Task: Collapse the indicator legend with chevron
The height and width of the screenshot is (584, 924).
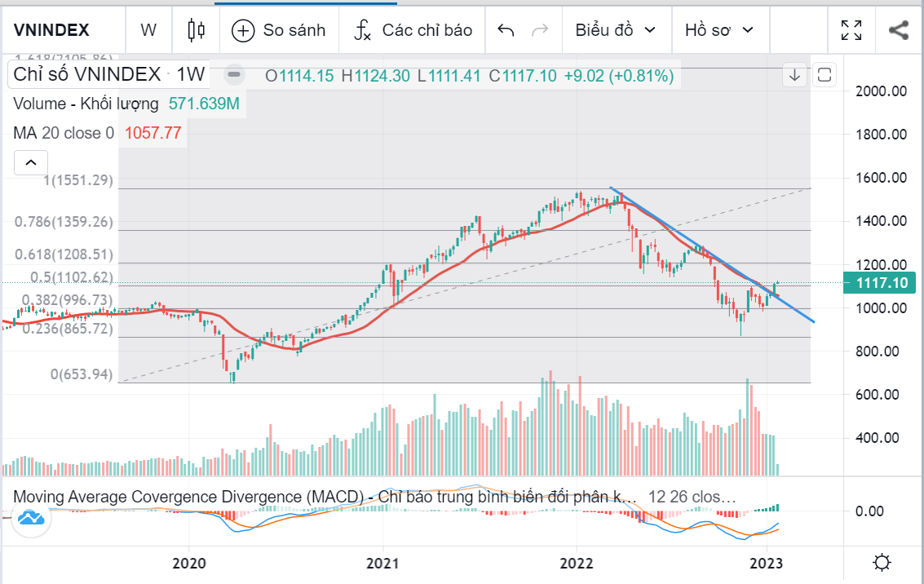Action: pos(30,163)
